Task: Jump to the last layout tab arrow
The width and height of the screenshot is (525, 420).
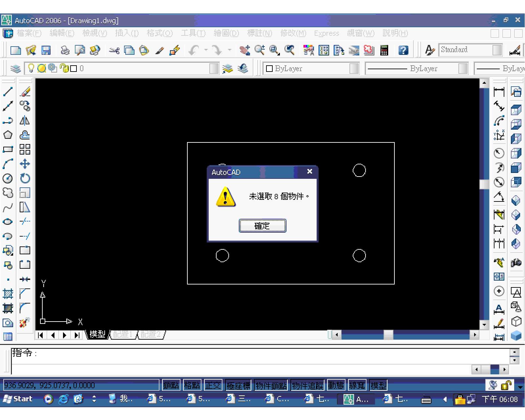Action: (x=77, y=335)
